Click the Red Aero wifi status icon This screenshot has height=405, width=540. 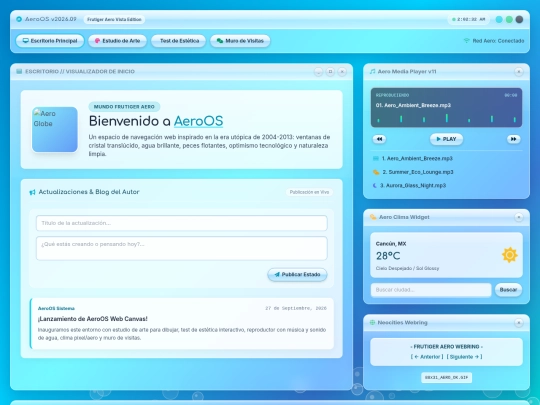point(467,41)
